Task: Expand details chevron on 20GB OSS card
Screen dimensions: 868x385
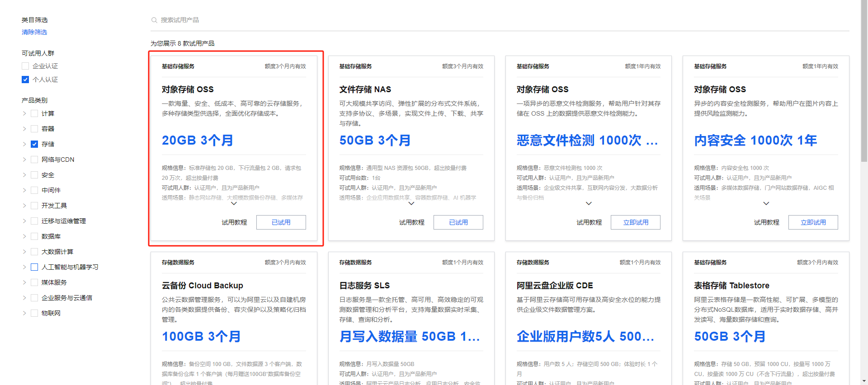Action: click(x=234, y=203)
